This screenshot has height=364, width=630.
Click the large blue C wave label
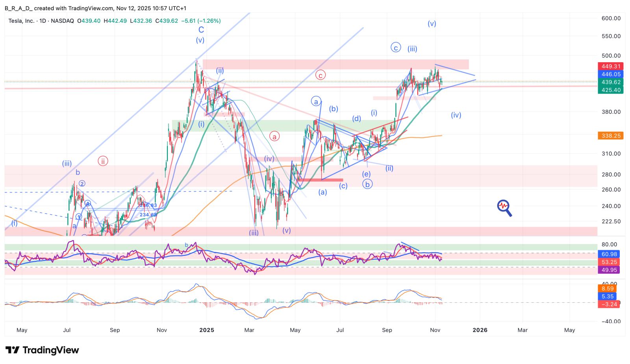tap(201, 30)
